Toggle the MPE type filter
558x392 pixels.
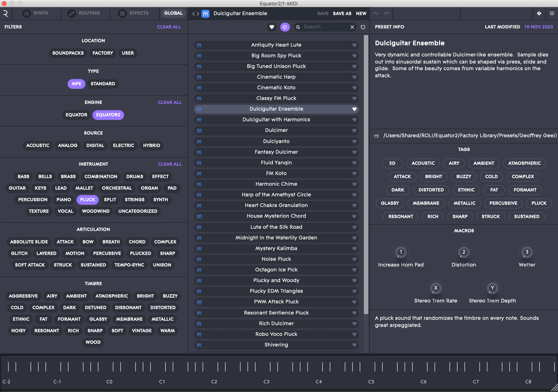click(x=76, y=84)
